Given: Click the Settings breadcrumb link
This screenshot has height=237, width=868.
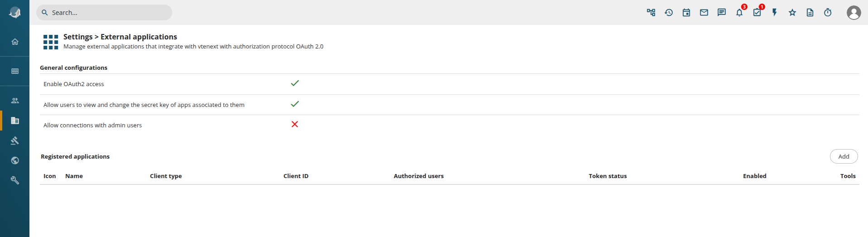Looking at the screenshot, I should 78,37.
